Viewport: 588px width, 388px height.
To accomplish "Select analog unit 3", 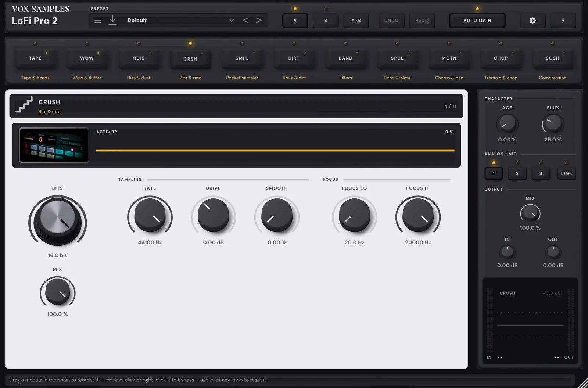I will (541, 173).
